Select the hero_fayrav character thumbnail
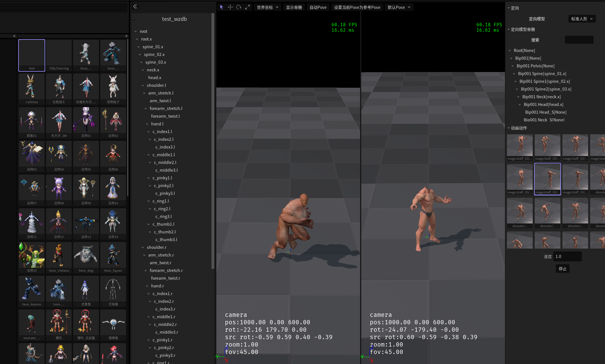This screenshot has width=605, height=364. pos(113,258)
